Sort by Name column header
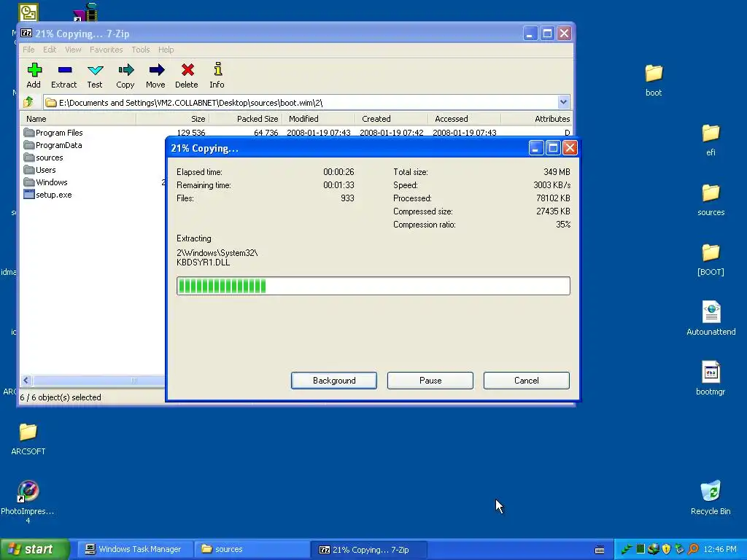This screenshot has width=747, height=560. point(78,119)
